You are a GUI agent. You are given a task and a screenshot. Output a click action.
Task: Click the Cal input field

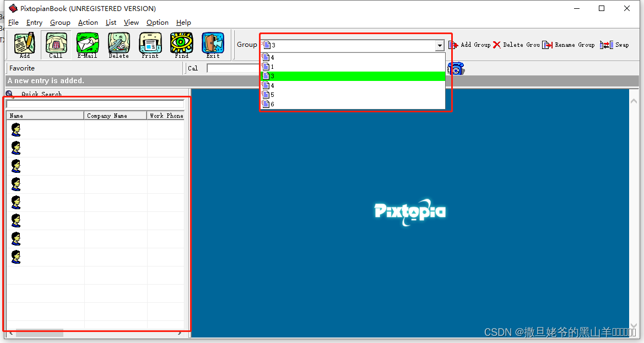click(x=233, y=68)
